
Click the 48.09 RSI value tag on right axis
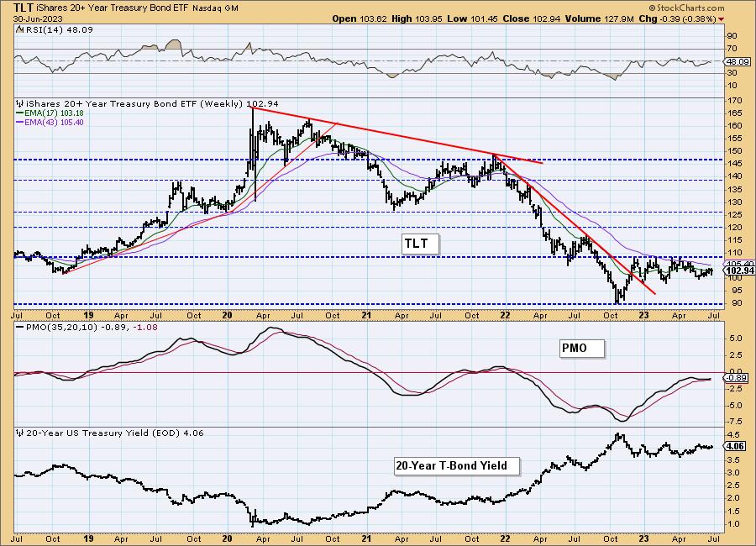[738, 61]
